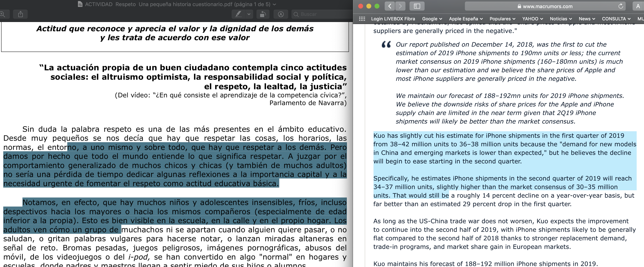This screenshot has height=267, width=644.
Task: Open the Share button in Preview toolbar
Action: coord(21,14)
